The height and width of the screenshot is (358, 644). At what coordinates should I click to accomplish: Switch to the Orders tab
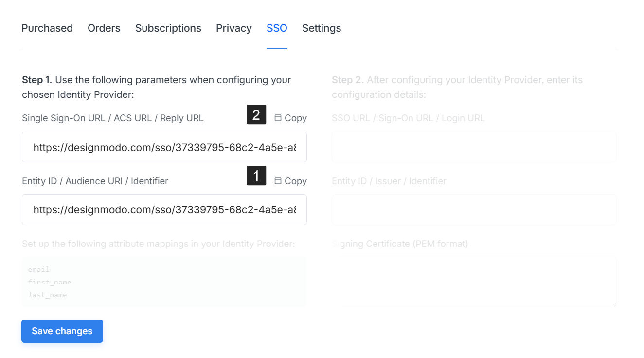(x=104, y=28)
